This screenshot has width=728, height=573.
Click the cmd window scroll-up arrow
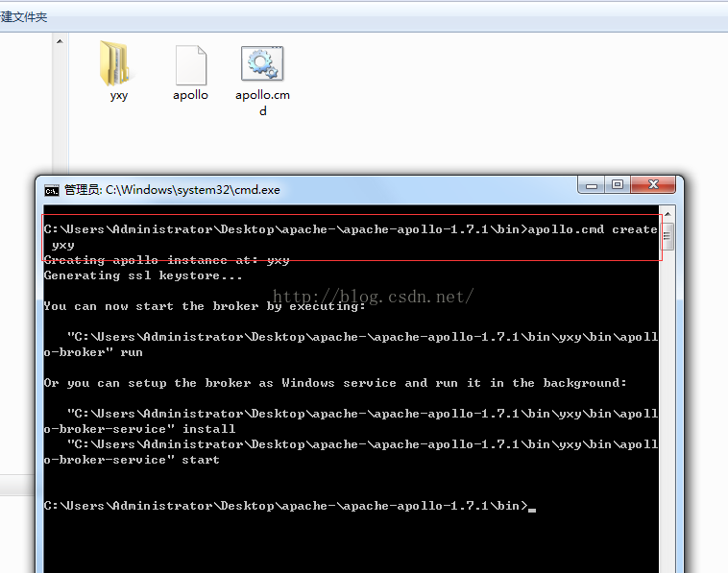tap(667, 214)
